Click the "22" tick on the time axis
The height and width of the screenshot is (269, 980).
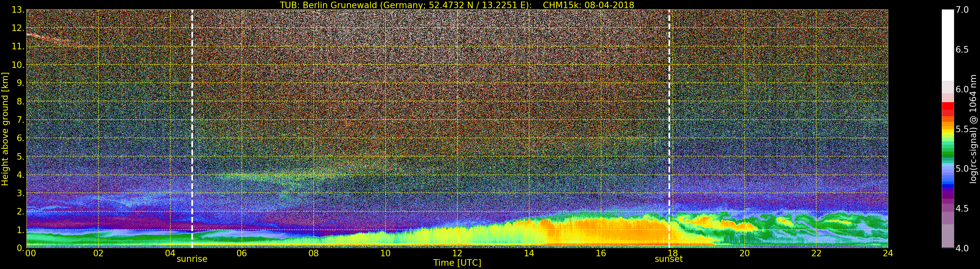coord(816,253)
